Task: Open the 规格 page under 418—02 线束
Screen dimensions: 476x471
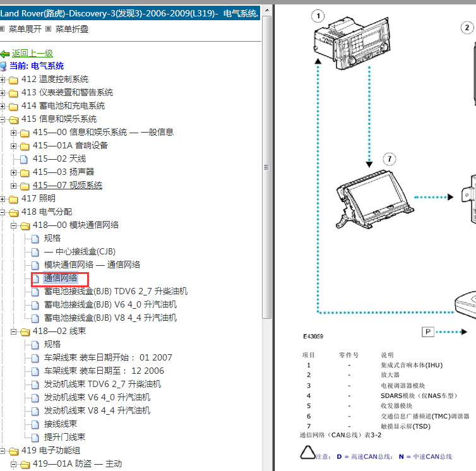Action: click(52, 344)
